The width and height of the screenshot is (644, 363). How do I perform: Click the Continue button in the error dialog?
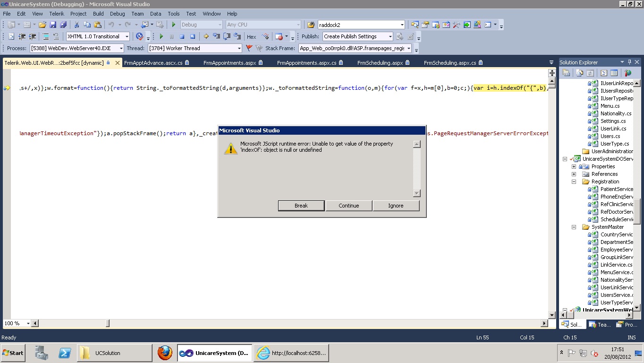349,206
